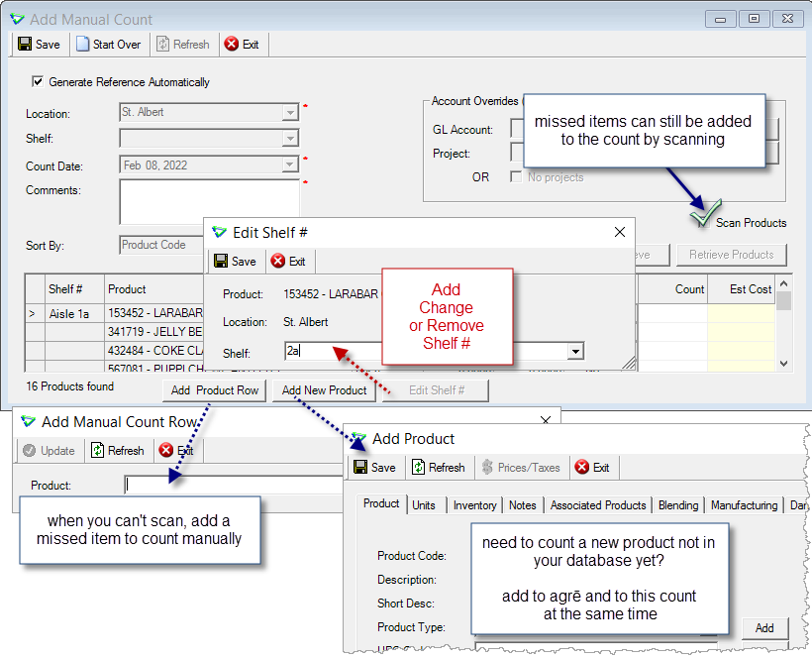Open Shelf dropdown arrow in Edit Shelf dialog
Image resolution: width=812 pixels, height=659 pixels.
[x=575, y=351]
